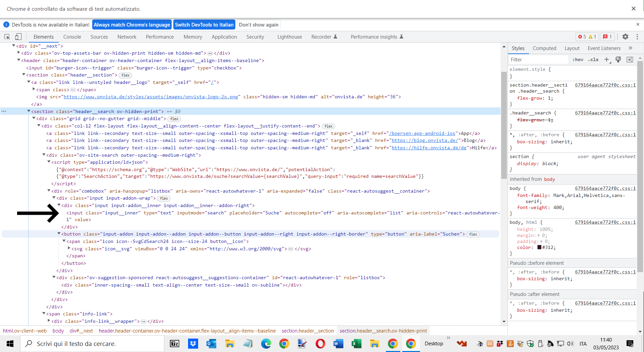Toggle :hov element state panel
Screen dimensions: 644x352
coord(578,59)
